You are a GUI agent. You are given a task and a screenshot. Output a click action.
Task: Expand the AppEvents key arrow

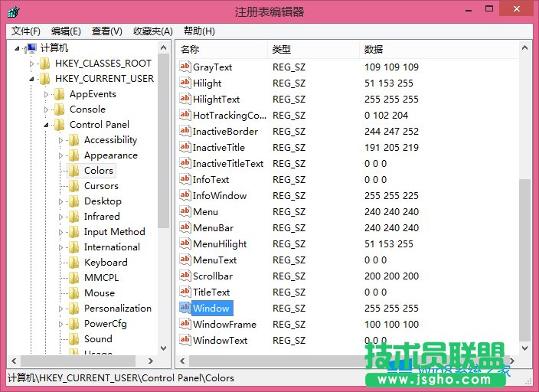point(46,94)
